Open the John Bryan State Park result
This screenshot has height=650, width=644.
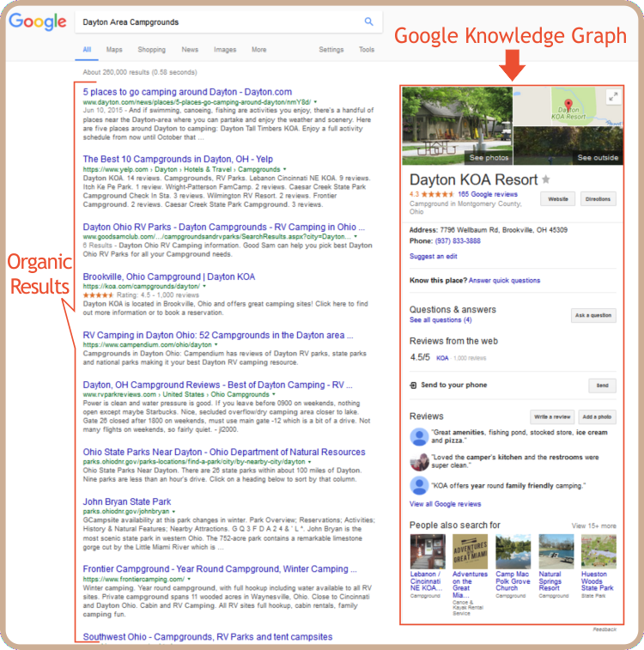(x=127, y=501)
